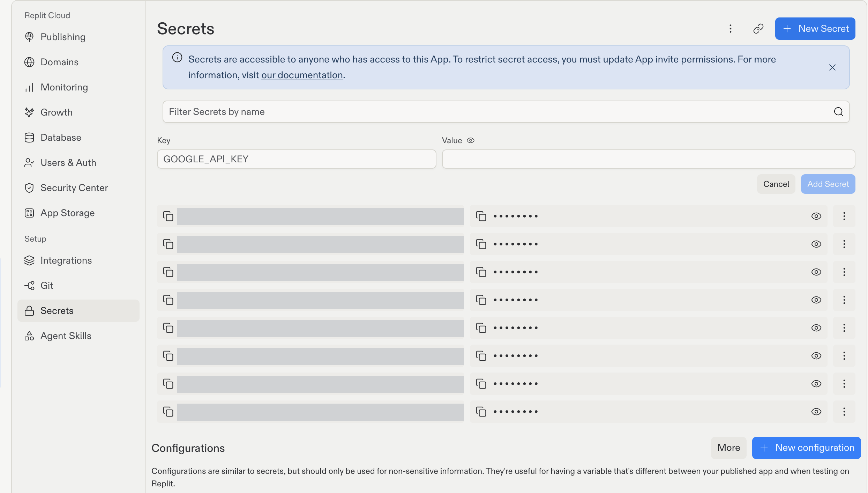Viewport: 868px width, 493px height.
Task: Copy the value of the fourth secret row
Action: [x=481, y=300]
